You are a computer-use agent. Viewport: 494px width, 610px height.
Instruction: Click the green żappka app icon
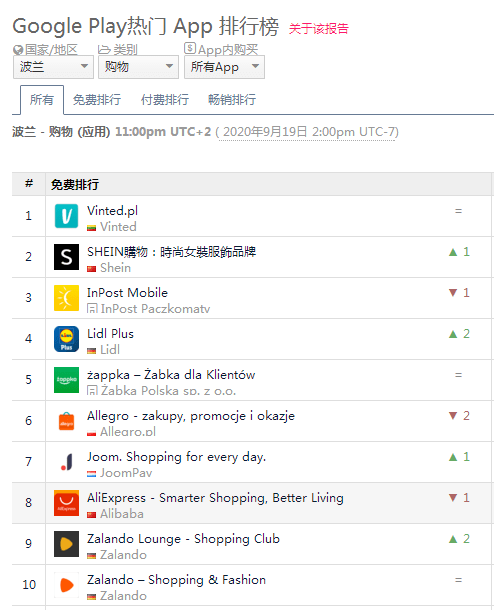tap(66, 380)
